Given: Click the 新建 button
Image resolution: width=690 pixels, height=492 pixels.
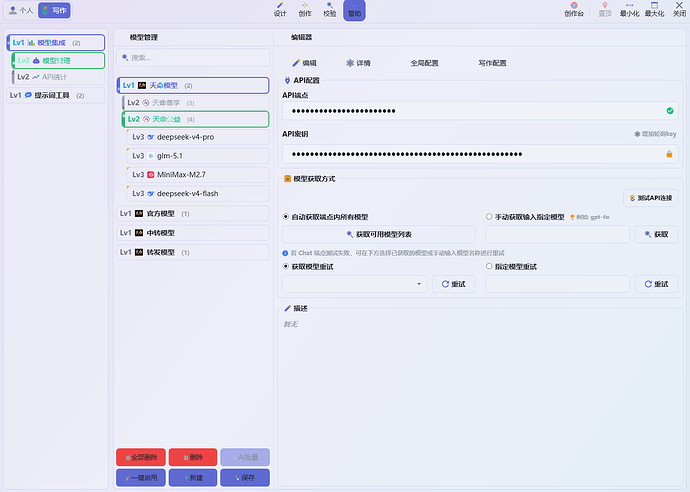Looking at the screenshot, I should click(x=193, y=477).
